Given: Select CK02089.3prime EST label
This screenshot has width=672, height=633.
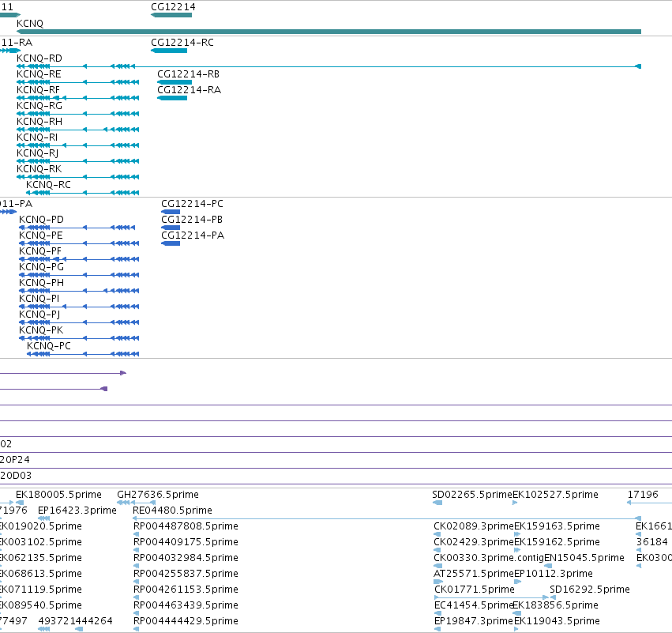Looking at the screenshot, I should 474,526.
